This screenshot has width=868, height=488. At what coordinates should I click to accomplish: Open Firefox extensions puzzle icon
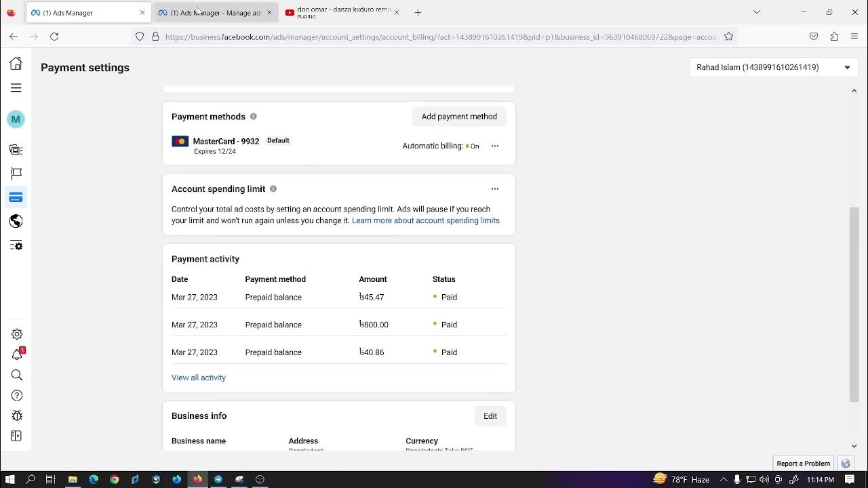834,37
